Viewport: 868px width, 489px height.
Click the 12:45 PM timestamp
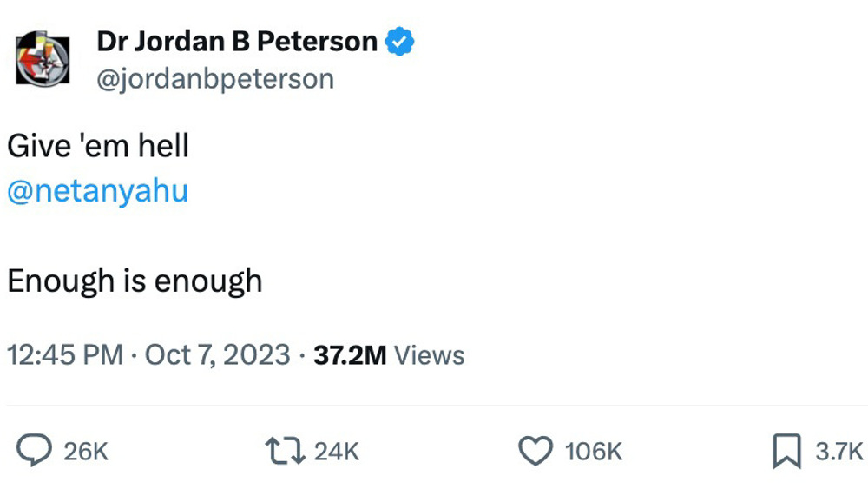(x=65, y=354)
